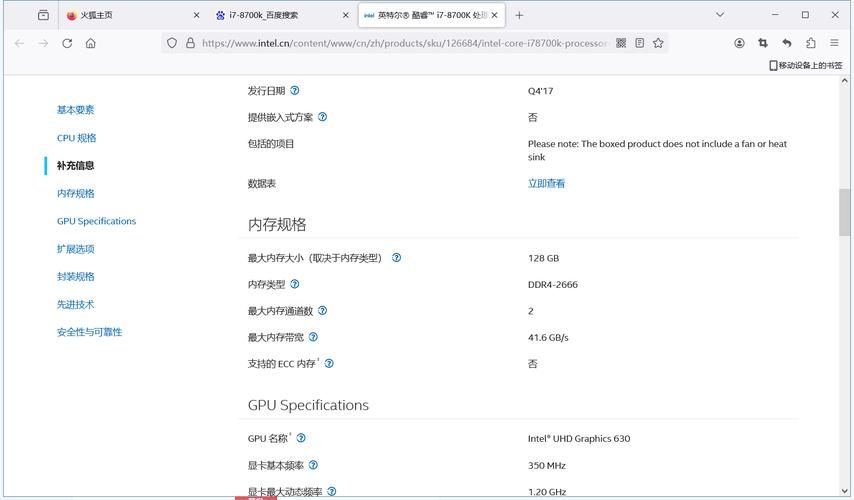This screenshot has width=854, height=500.
Task: Select the 英特尔 酷睿 i7-8700K tab
Action: [x=432, y=15]
